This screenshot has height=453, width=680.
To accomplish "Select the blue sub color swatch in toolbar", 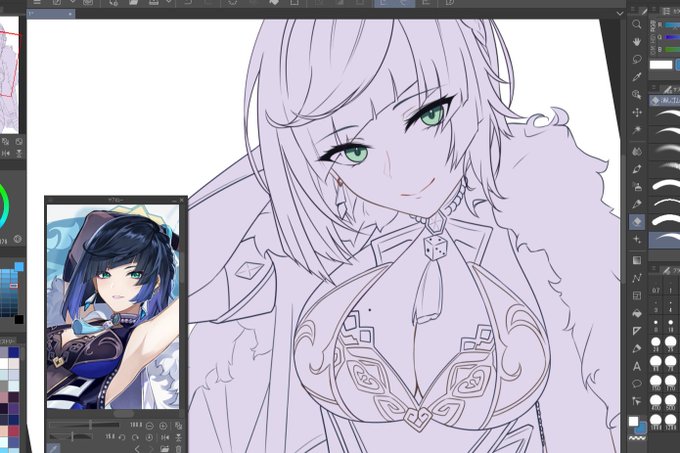I will (641, 427).
